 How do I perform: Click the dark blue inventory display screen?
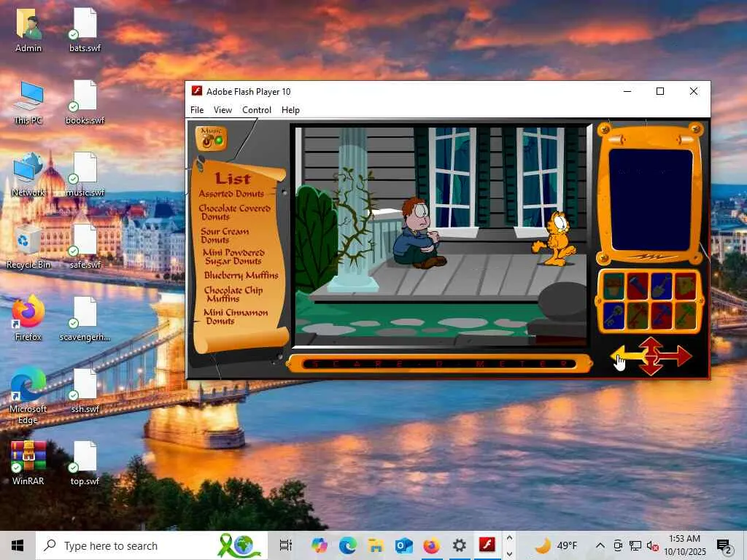[651, 200]
